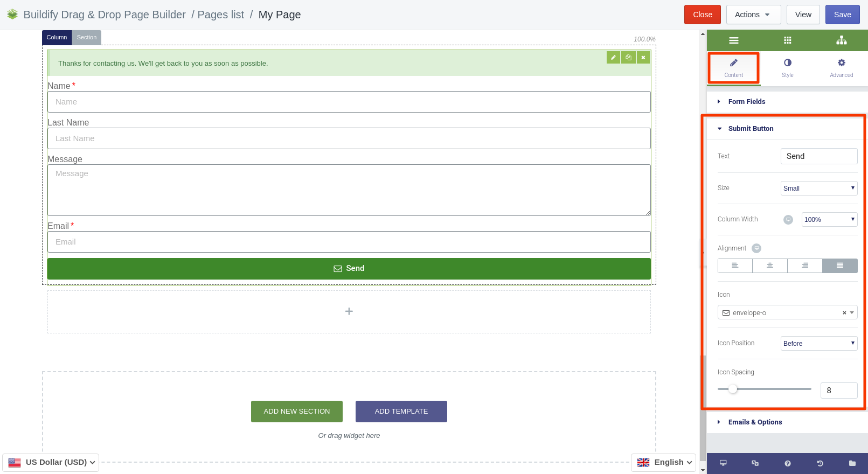Clear the selected envelope-o icon

(844, 312)
